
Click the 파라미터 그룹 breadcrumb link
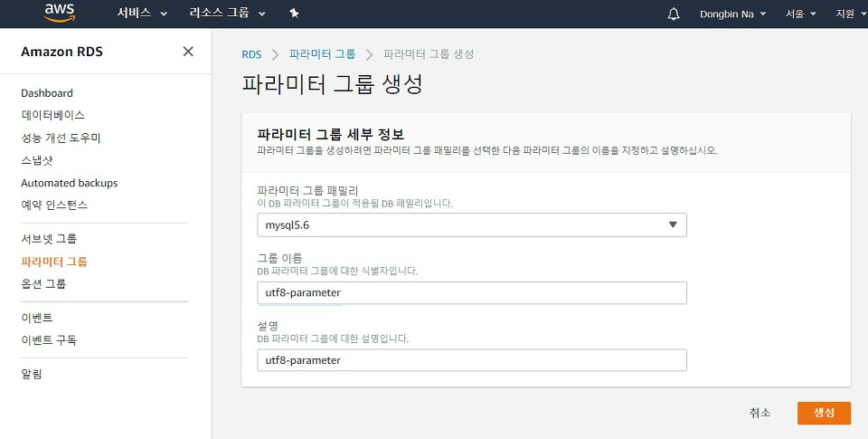point(322,54)
